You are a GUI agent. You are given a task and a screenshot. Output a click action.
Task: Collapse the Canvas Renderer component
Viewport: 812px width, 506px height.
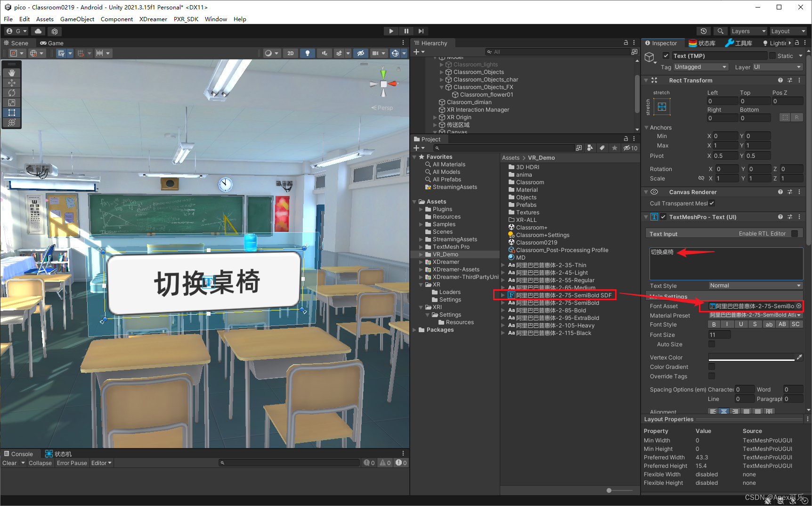pos(647,192)
